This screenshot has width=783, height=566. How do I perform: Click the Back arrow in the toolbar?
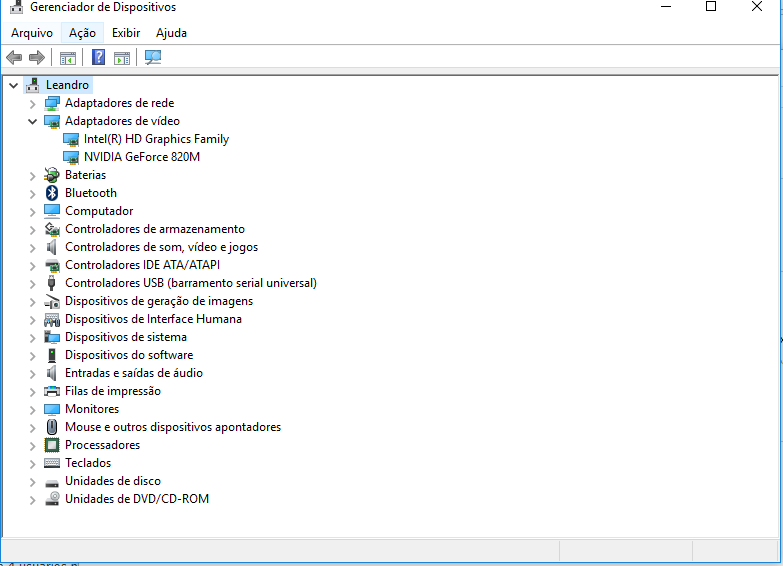[14, 57]
